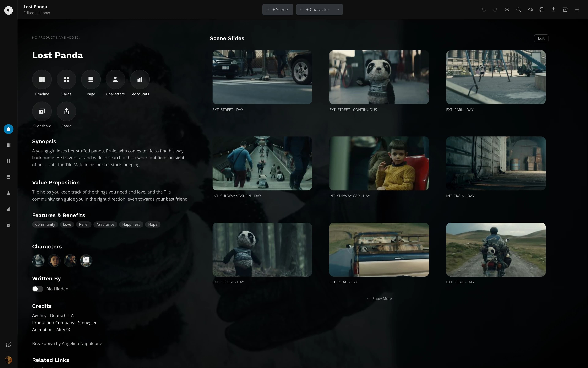
Task: Open the EXT. STREET - DAY slide
Action: pyautogui.click(x=262, y=77)
